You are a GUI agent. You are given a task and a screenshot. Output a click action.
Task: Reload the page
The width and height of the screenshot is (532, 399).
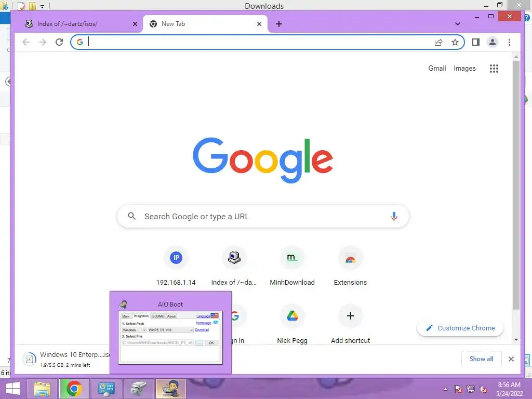(x=59, y=42)
